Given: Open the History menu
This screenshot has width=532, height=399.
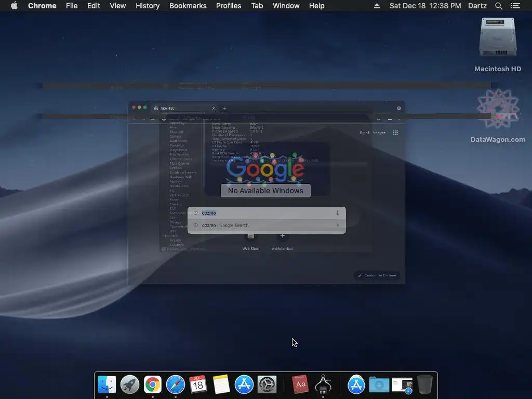Looking at the screenshot, I should pos(148,6).
